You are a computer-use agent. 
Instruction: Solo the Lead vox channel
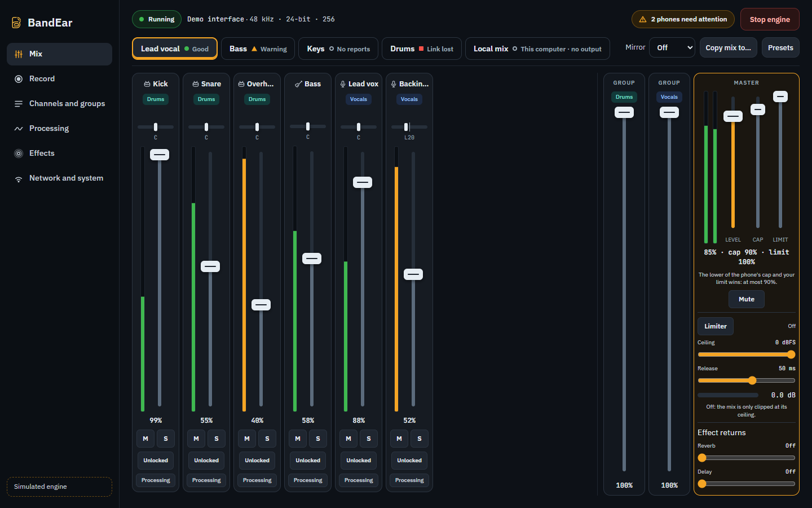[x=369, y=439]
